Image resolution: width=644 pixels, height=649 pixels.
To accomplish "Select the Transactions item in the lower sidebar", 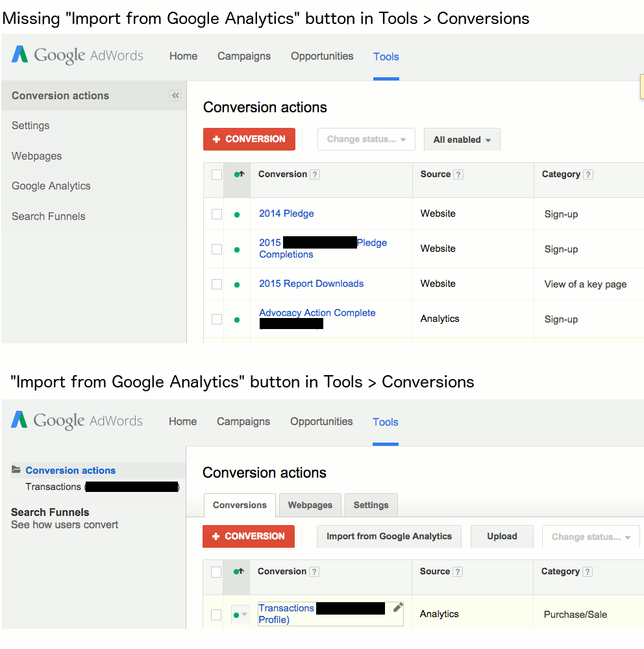I will [102, 487].
